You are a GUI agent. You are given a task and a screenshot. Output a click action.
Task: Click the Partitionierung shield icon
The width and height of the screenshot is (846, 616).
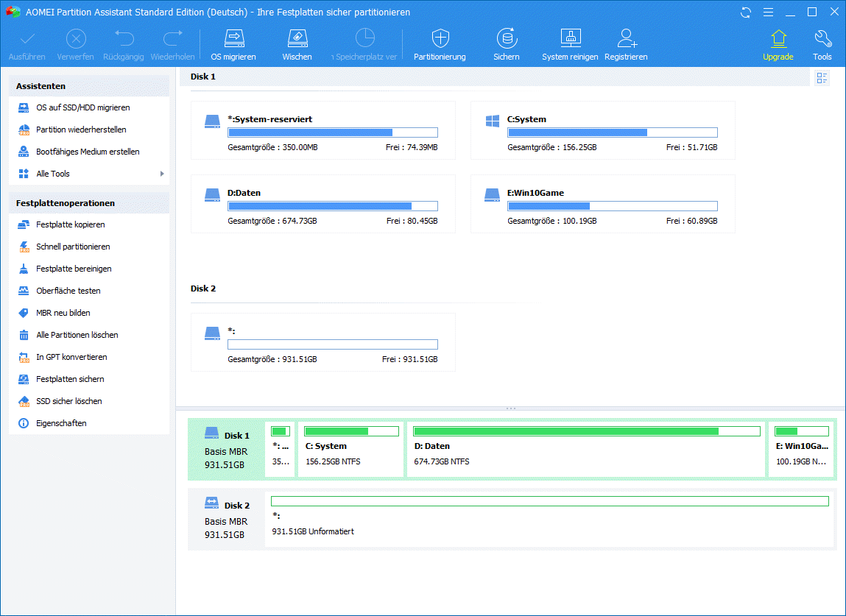pos(440,39)
